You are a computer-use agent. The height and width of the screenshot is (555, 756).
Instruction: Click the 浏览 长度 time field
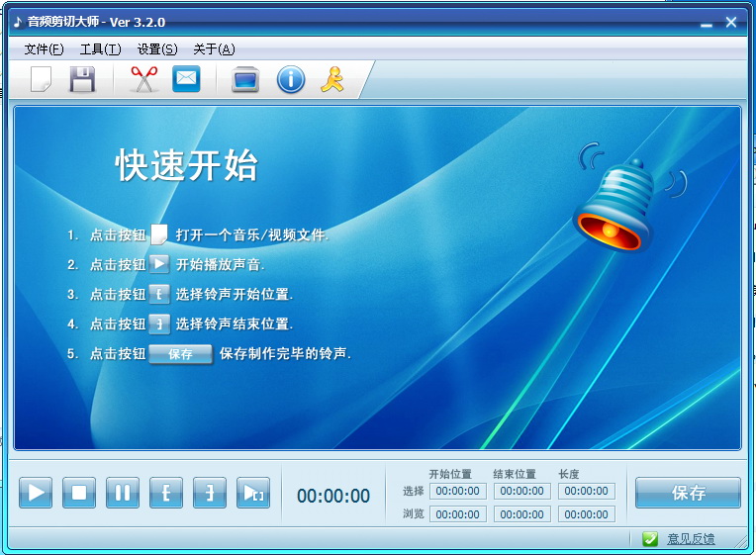586,514
